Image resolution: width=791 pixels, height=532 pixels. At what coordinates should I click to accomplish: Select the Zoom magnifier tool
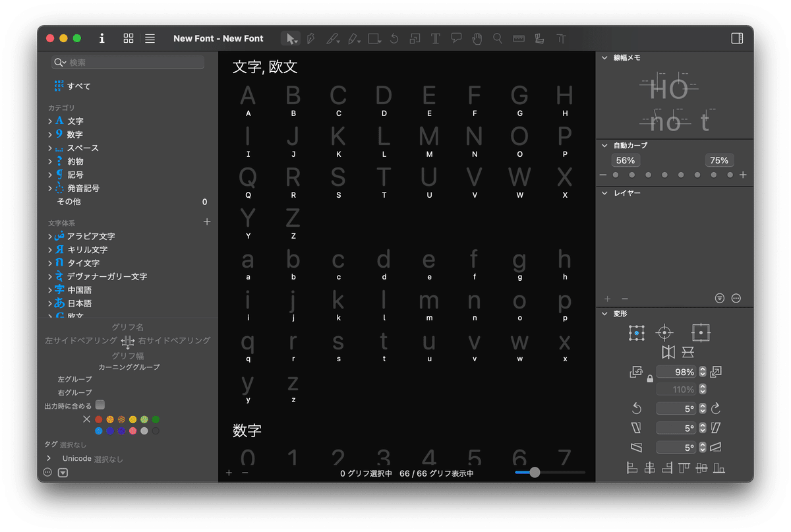coord(498,38)
